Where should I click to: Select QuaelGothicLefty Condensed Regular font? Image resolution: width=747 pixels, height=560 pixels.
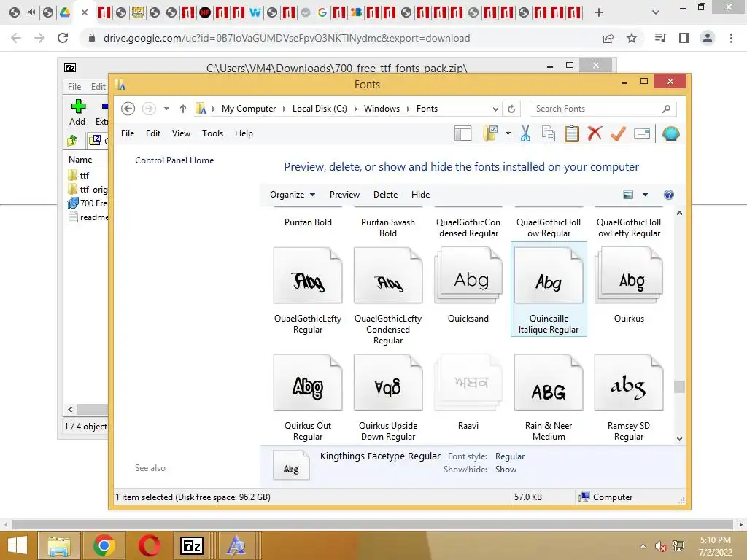point(388,295)
